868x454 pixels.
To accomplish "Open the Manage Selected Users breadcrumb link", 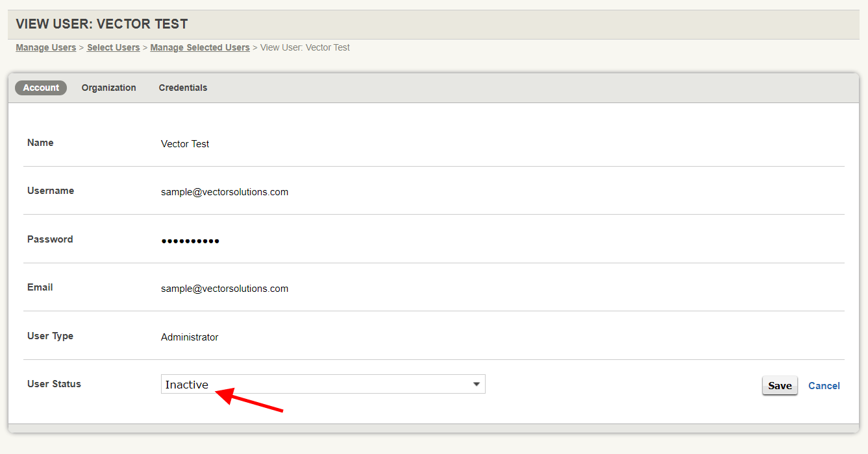I will 199,47.
